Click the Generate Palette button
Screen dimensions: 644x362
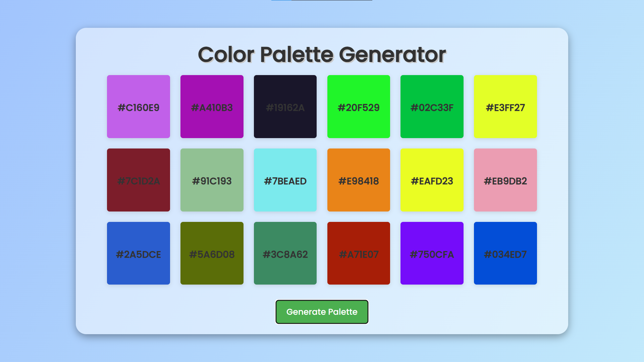coord(322,312)
